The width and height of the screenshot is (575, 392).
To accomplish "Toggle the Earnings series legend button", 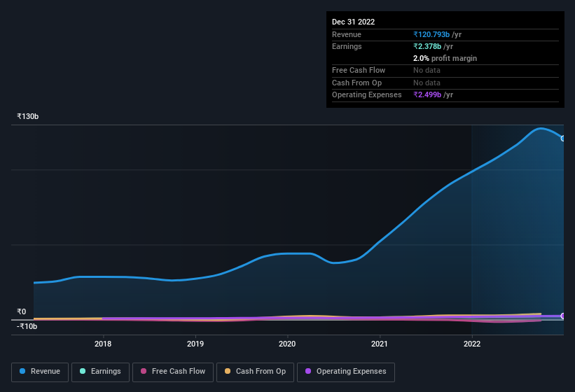I will pyautogui.click(x=100, y=372).
